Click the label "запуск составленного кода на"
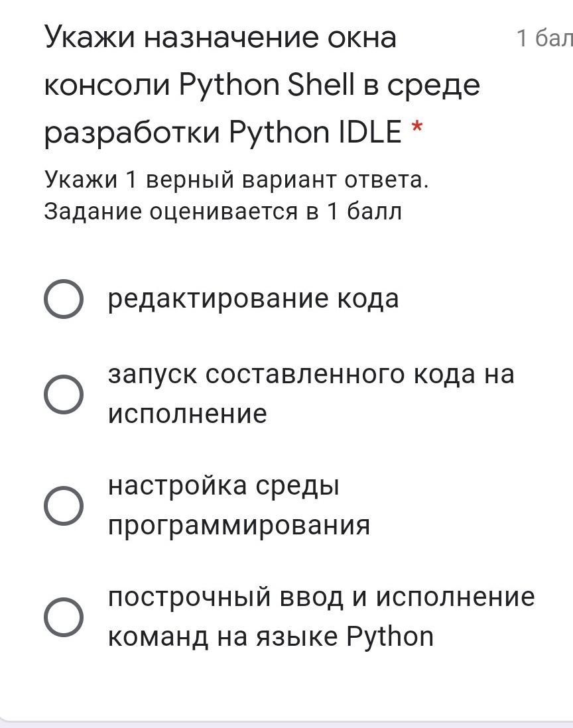This screenshot has width=573, height=728. point(311,375)
